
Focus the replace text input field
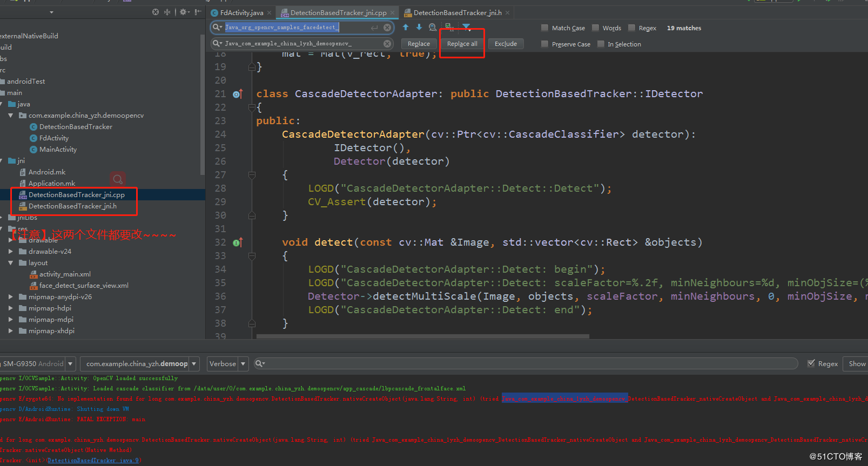tap(302, 43)
